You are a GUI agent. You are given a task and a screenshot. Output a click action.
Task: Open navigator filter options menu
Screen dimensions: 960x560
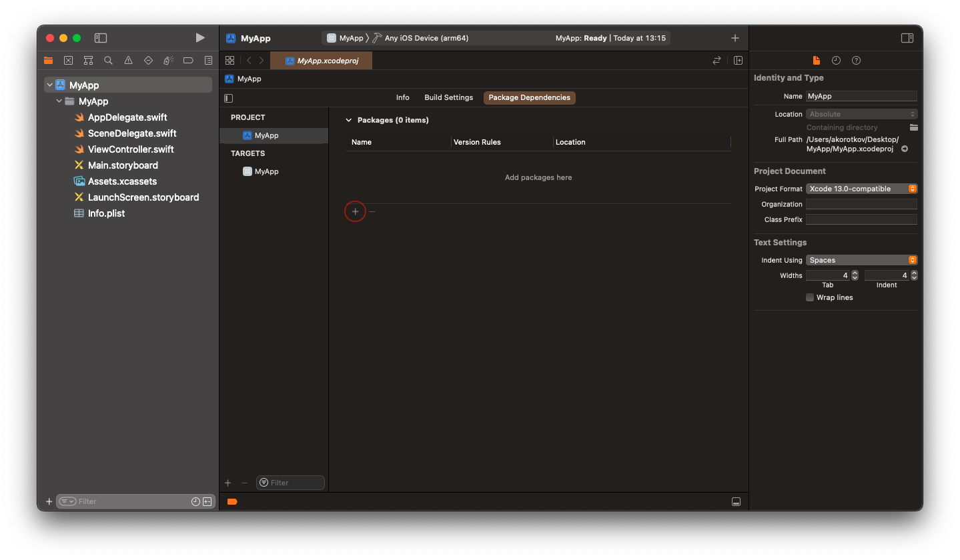point(67,501)
